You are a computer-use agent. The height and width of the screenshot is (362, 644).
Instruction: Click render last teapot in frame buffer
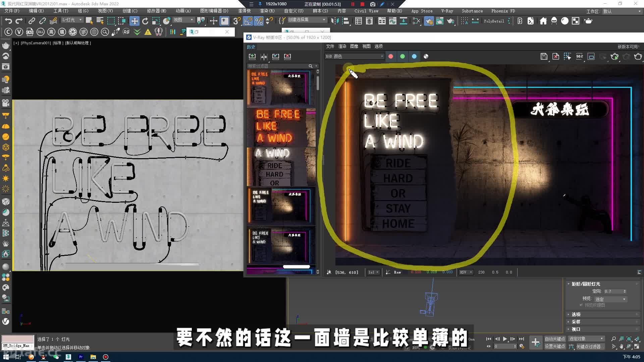pos(638,56)
